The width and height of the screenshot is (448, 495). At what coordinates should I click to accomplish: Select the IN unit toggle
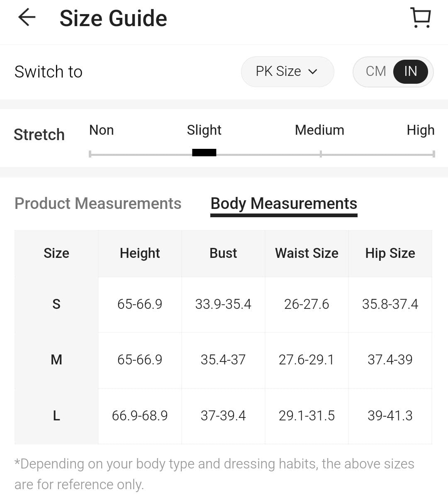(410, 71)
